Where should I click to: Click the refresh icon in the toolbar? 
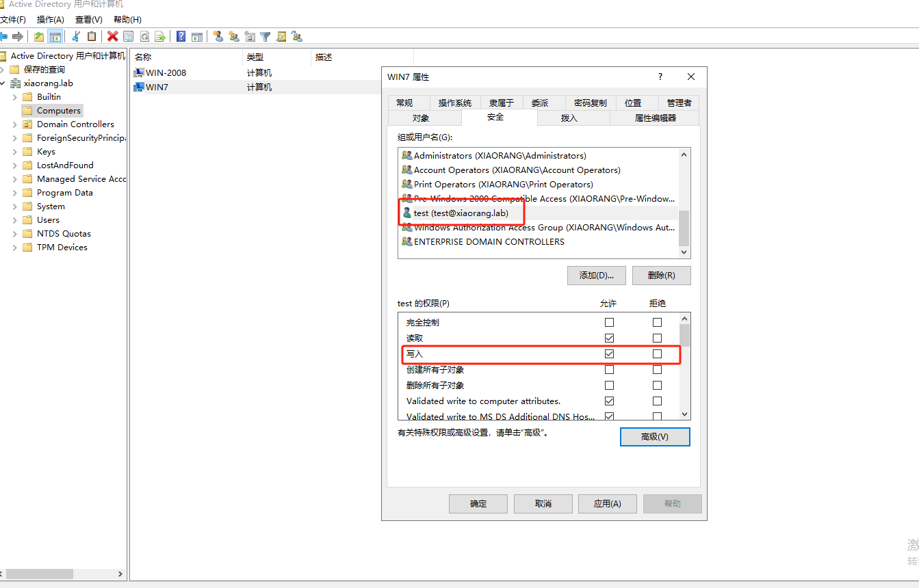point(144,36)
